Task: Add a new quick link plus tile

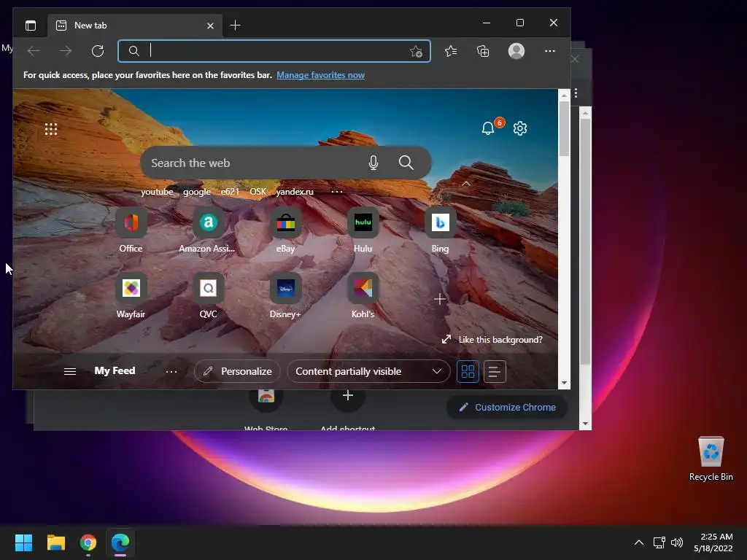Action: (440, 299)
